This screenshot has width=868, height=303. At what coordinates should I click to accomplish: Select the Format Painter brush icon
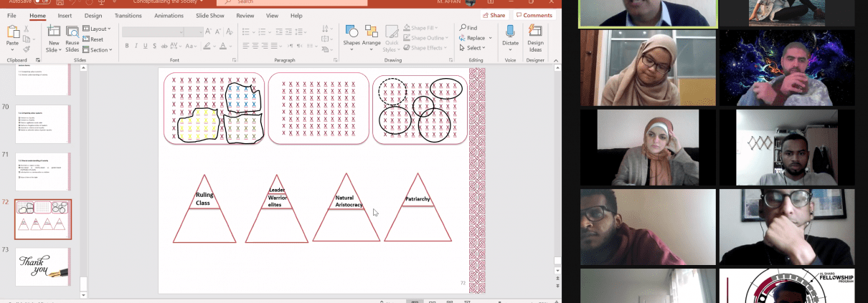26,49
